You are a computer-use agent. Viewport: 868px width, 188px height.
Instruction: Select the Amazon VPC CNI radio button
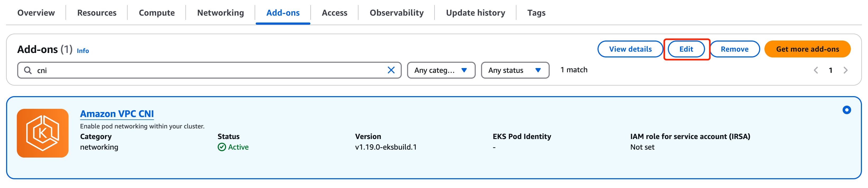pyautogui.click(x=846, y=110)
